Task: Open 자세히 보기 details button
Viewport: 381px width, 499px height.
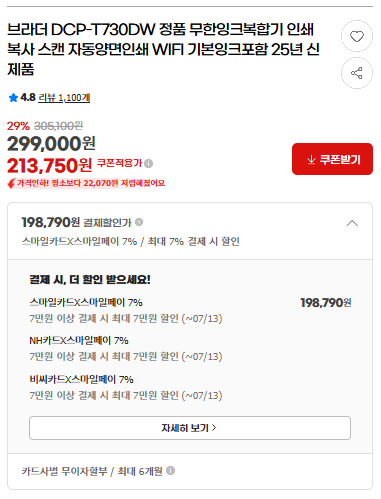Action: (190, 428)
